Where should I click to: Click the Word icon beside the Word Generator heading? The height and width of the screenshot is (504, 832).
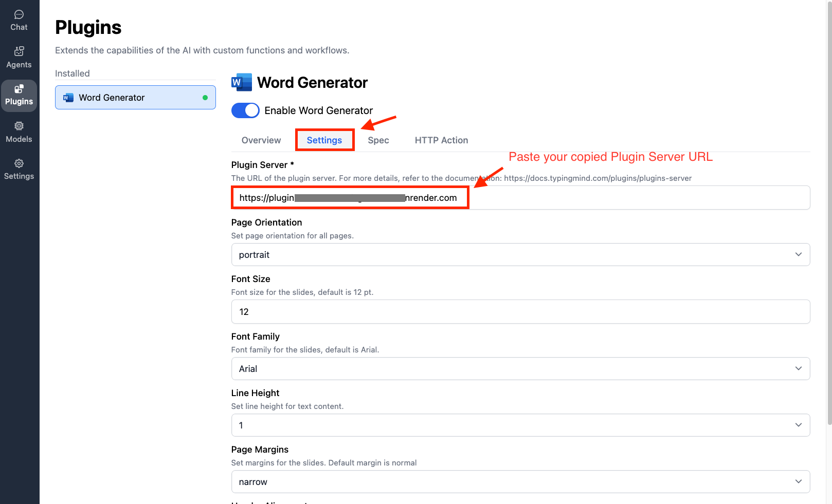[x=242, y=82]
